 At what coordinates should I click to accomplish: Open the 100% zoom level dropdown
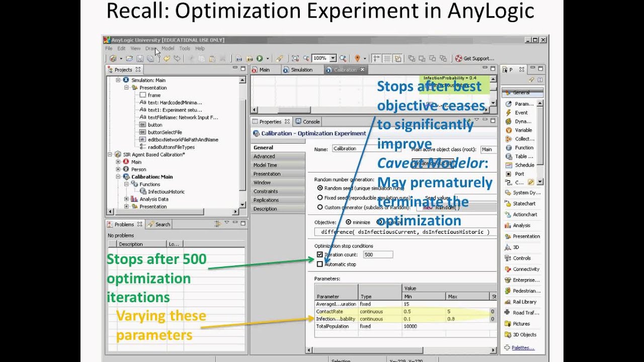click(x=333, y=58)
